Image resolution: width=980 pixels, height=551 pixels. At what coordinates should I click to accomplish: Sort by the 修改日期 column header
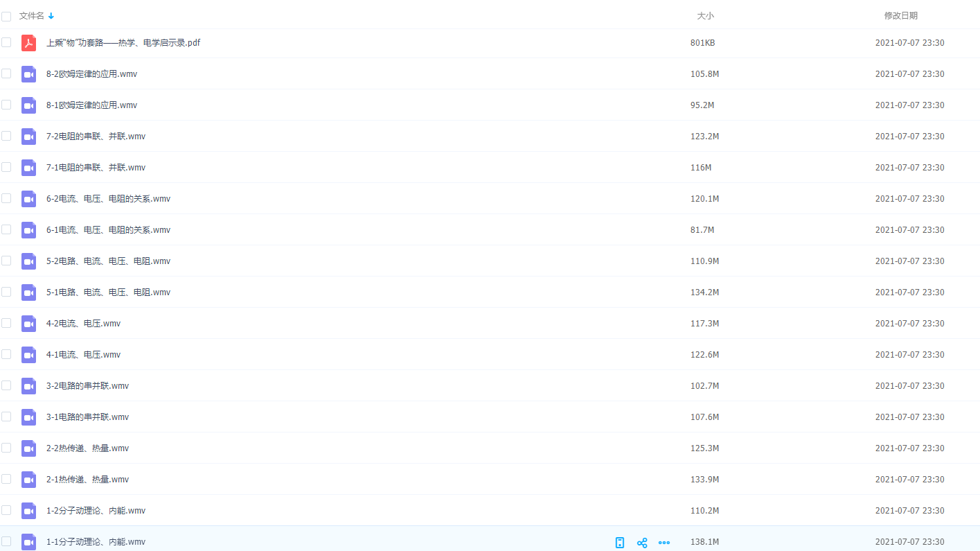(900, 16)
